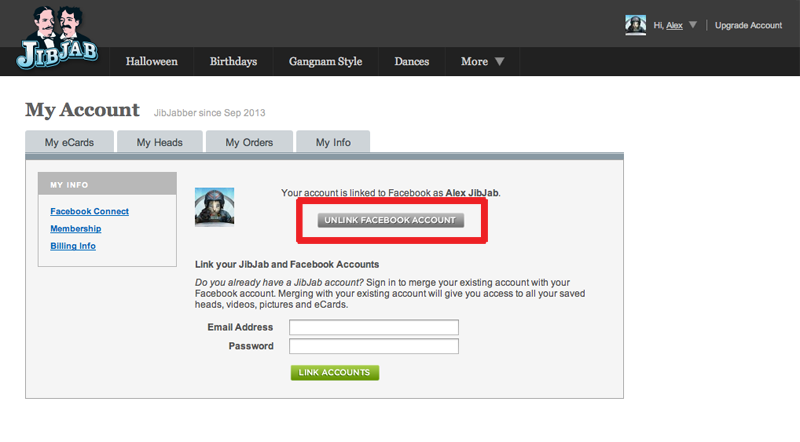Viewport: 800px width, 442px height.
Task: Click the Facebook profile picture thumbnail
Action: pos(214,207)
